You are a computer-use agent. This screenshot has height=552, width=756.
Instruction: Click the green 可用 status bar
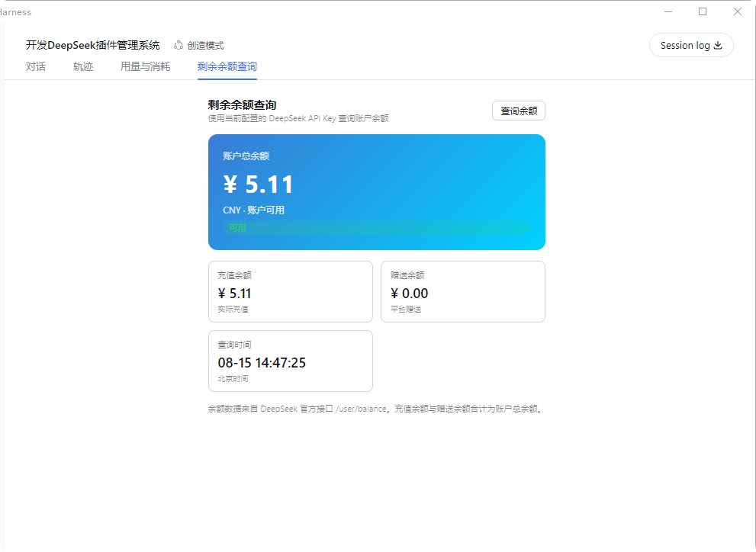point(377,228)
